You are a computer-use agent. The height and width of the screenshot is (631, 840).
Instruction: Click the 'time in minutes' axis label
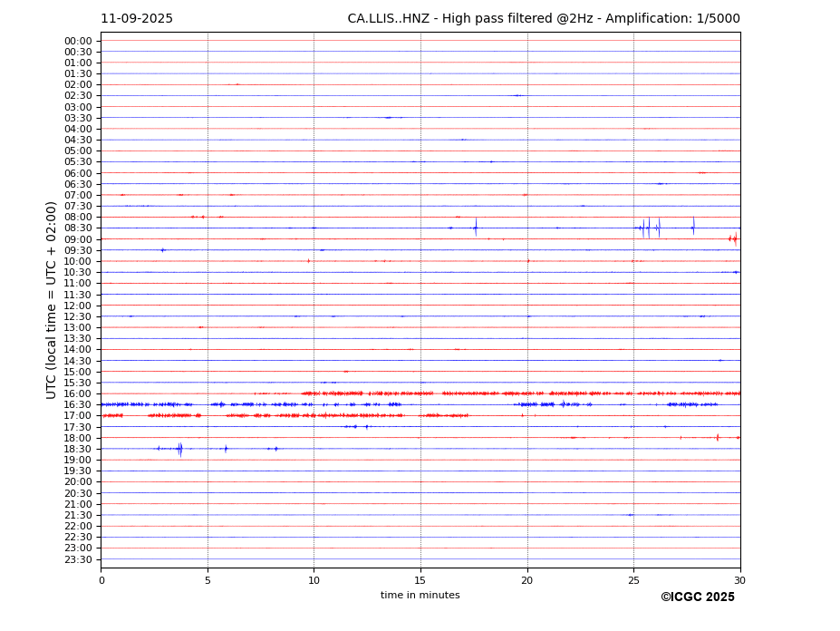(x=420, y=595)
